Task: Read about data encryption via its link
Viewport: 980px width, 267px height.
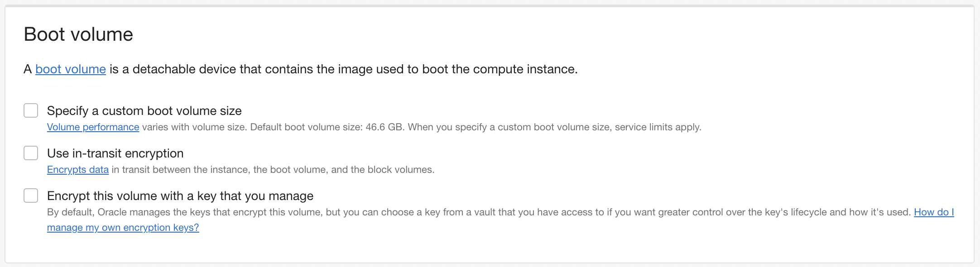Action: [x=77, y=170]
